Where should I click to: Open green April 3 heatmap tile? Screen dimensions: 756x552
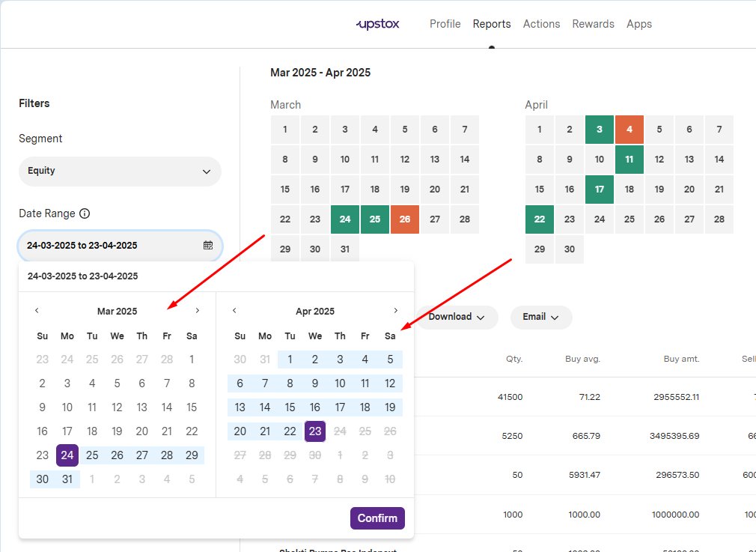(x=600, y=130)
